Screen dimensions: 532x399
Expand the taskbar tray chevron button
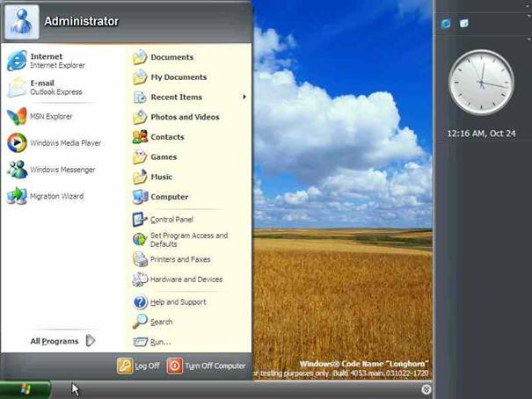click(426, 389)
